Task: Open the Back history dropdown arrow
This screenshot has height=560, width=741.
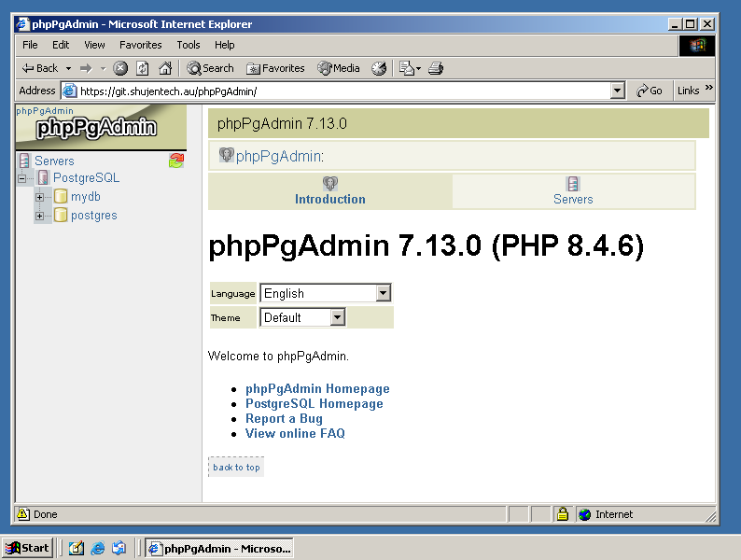Action: coord(68,68)
